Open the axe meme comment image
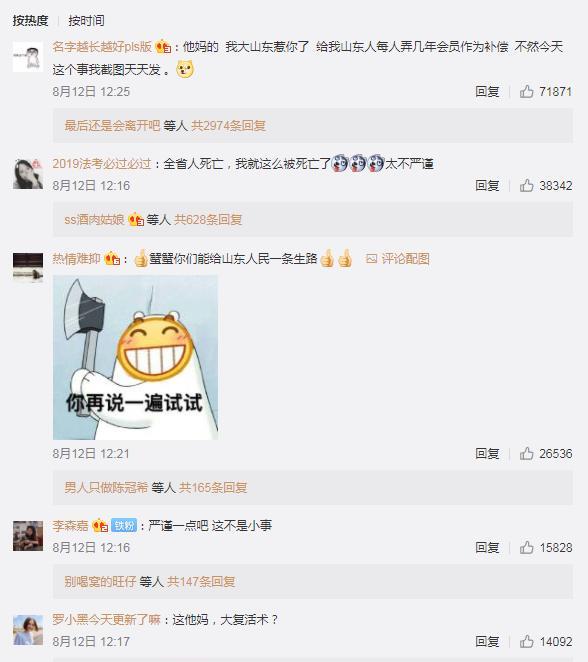The height and width of the screenshot is (662, 588). pyautogui.click(x=135, y=358)
